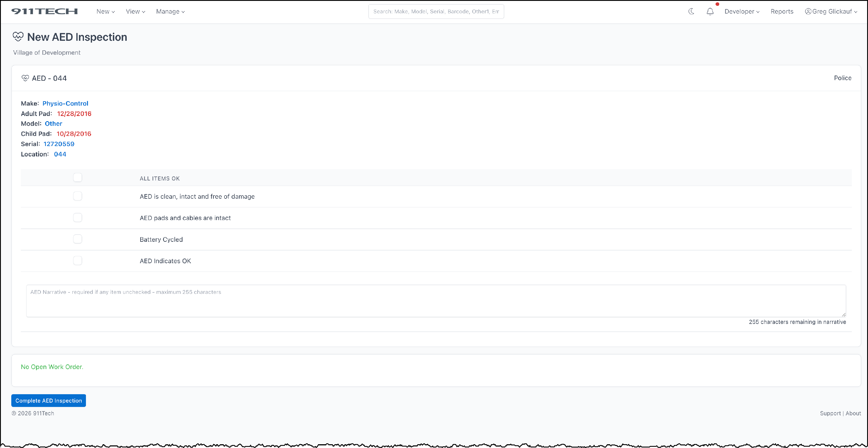
Task: Click heartbeat icon beside New AED Inspection
Action: tap(18, 36)
